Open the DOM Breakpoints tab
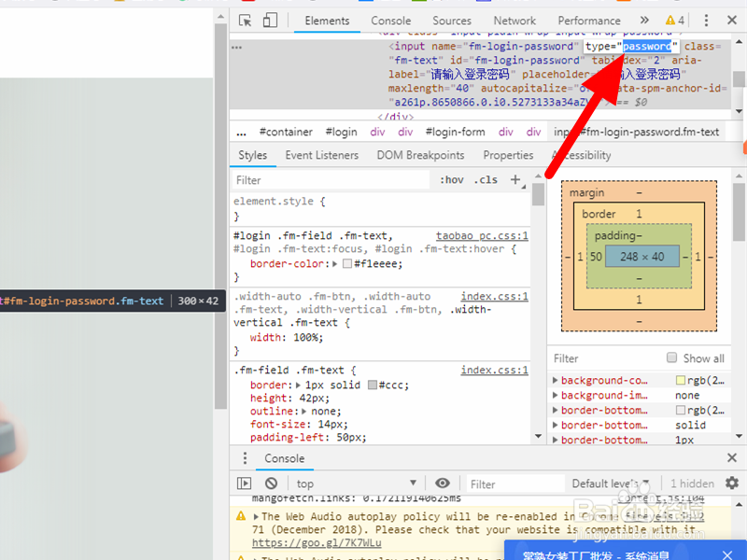 pyautogui.click(x=420, y=155)
